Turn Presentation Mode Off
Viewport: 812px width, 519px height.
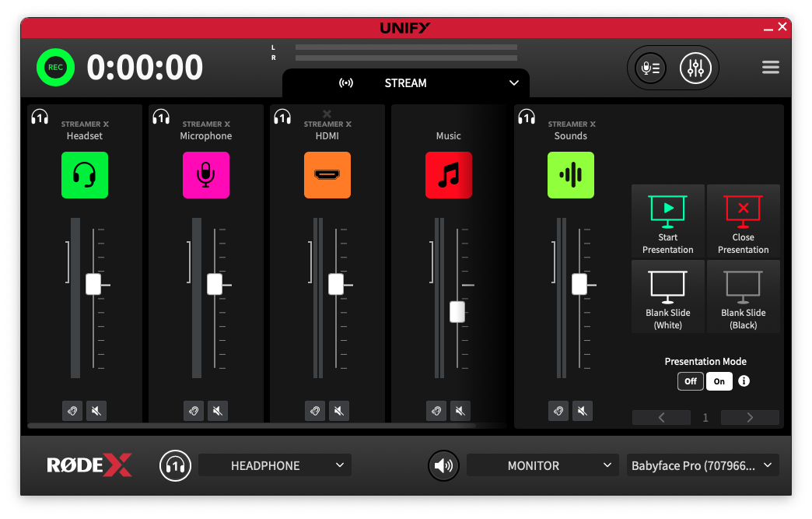[x=691, y=381]
